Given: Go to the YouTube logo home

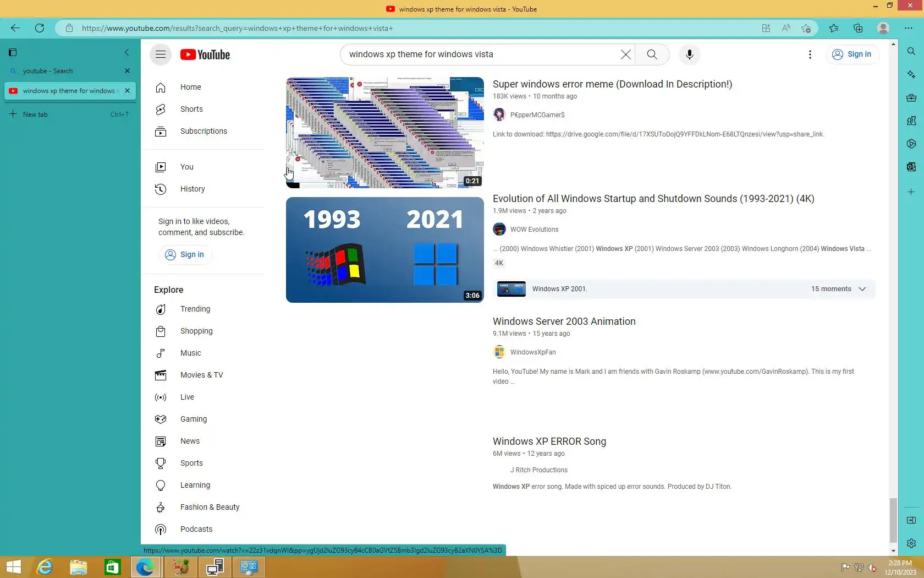Looking at the screenshot, I should pyautogui.click(x=205, y=54).
